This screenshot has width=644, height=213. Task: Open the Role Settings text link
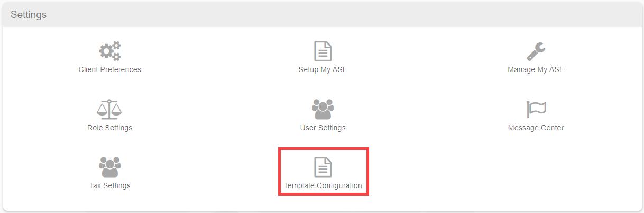pyautogui.click(x=110, y=128)
